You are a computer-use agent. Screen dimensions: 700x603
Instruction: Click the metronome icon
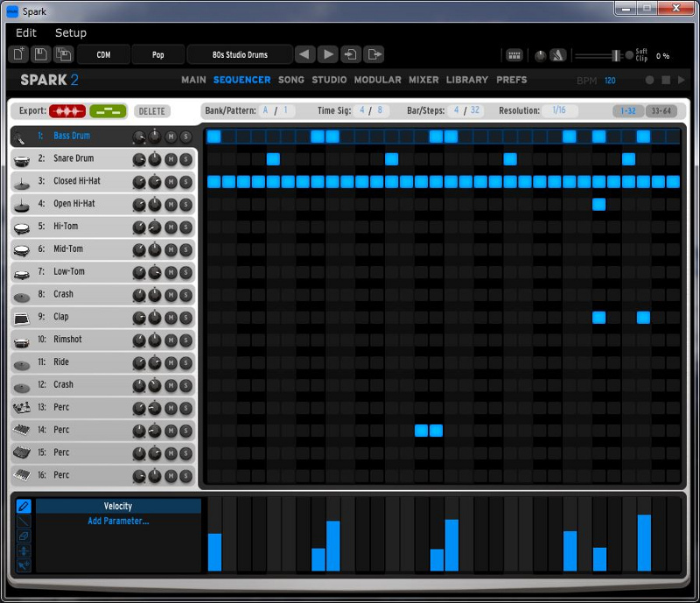[557, 55]
